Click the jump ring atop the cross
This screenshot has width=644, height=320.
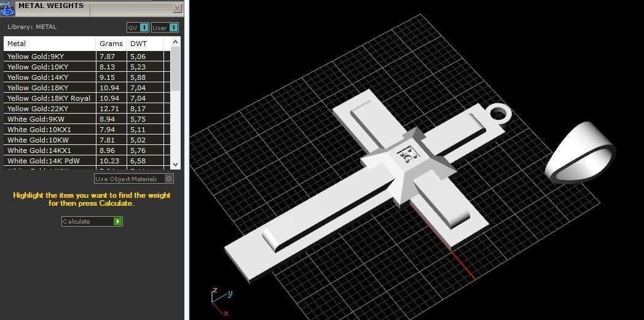pyautogui.click(x=500, y=113)
